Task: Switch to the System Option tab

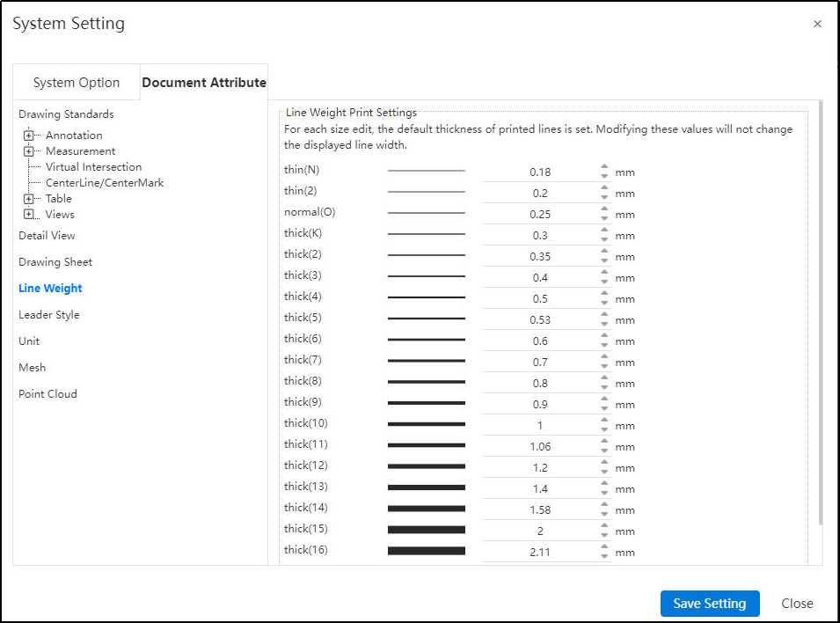Action: click(77, 83)
